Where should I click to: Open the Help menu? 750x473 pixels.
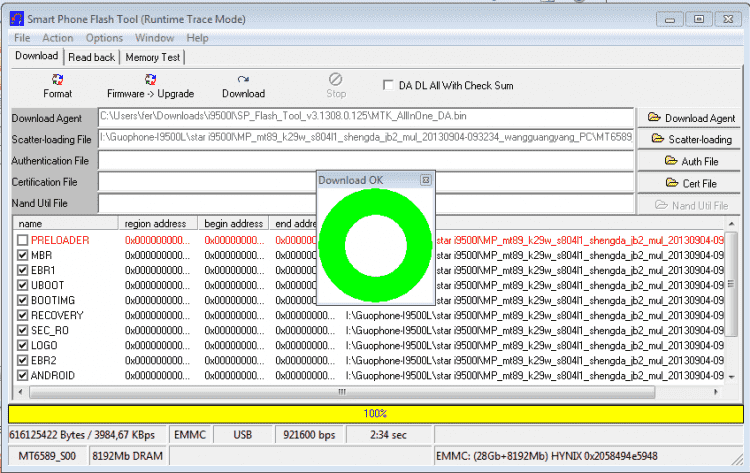(x=198, y=38)
